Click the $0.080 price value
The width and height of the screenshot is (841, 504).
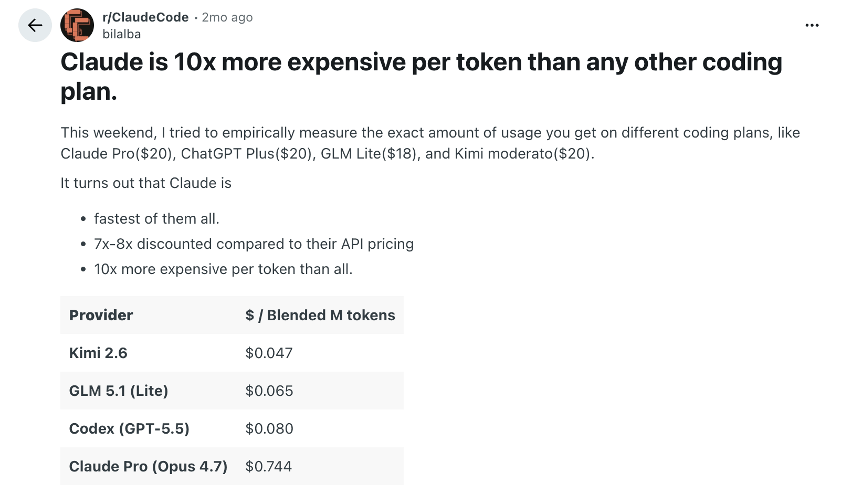coord(269,428)
